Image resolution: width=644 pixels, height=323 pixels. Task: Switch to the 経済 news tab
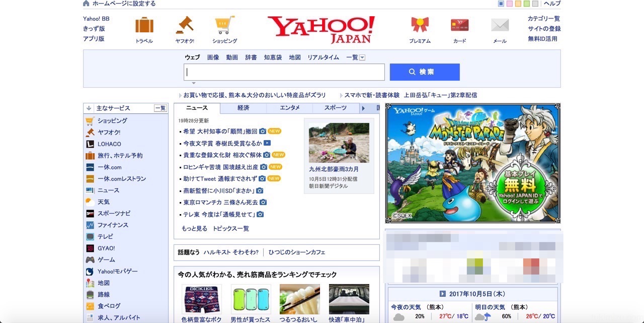coord(244,108)
